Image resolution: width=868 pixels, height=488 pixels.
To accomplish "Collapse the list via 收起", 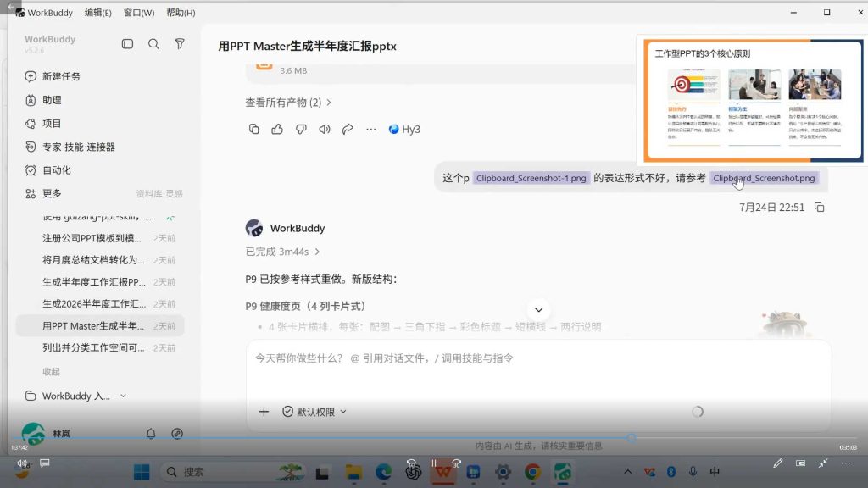I will [51, 372].
